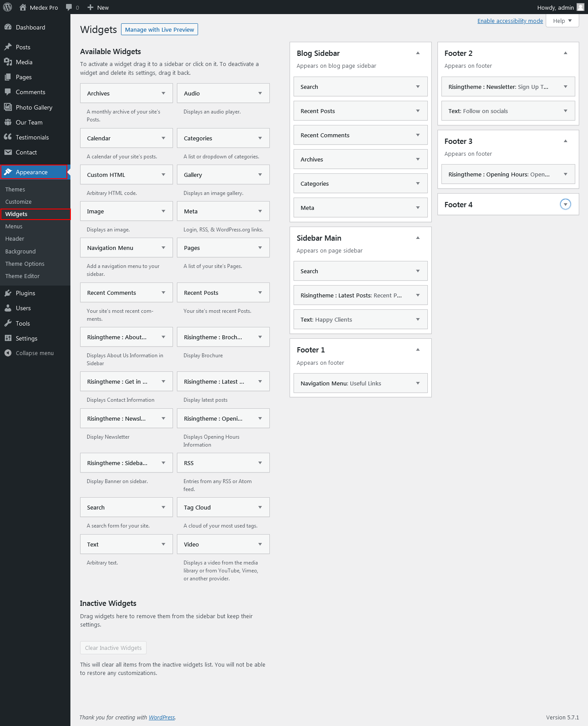Click Collapse menu at sidebar bottom
Image resolution: width=588 pixels, height=726 pixels.
coord(34,353)
